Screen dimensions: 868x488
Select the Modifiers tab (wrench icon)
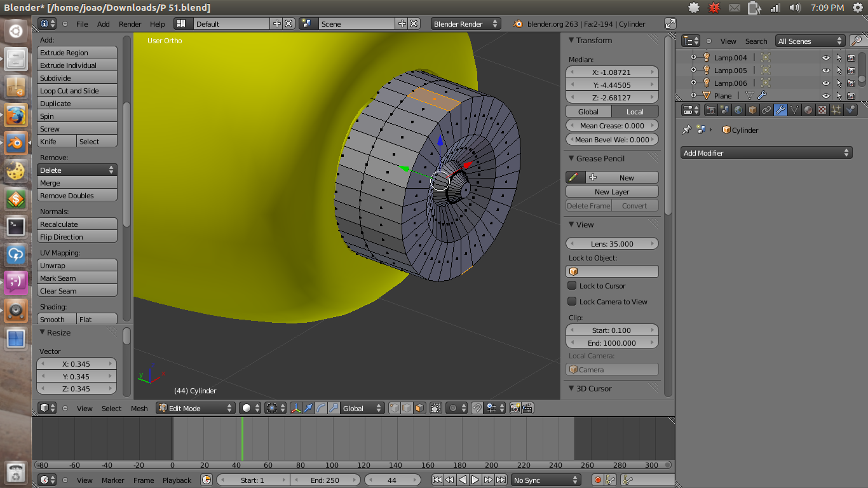click(x=780, y=110)
